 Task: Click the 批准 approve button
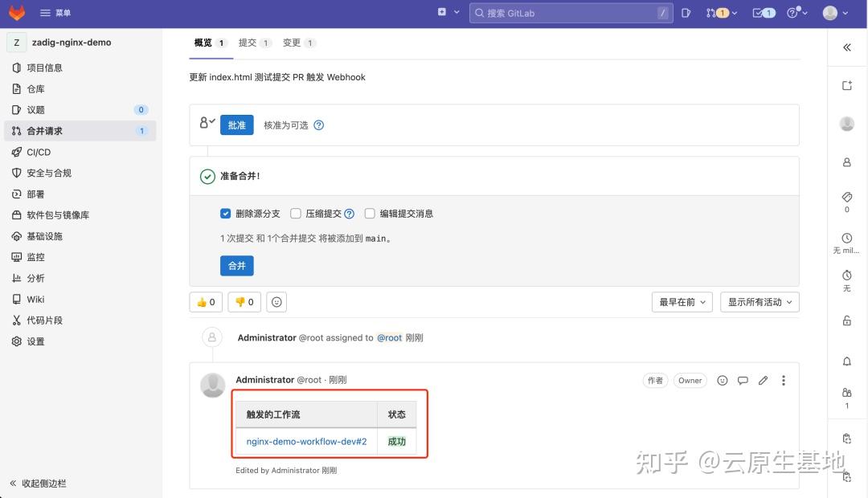coord(236,124)
